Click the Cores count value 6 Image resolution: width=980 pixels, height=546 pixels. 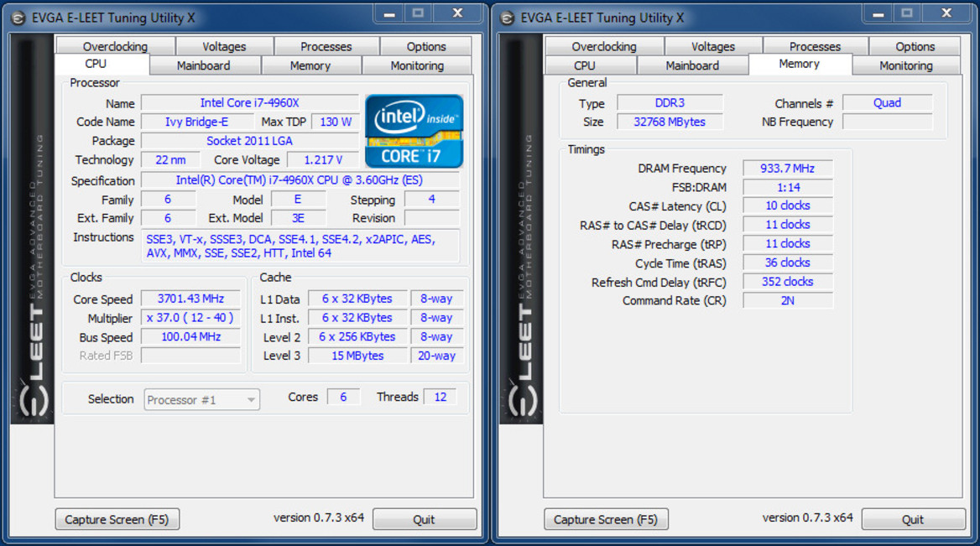343,398
